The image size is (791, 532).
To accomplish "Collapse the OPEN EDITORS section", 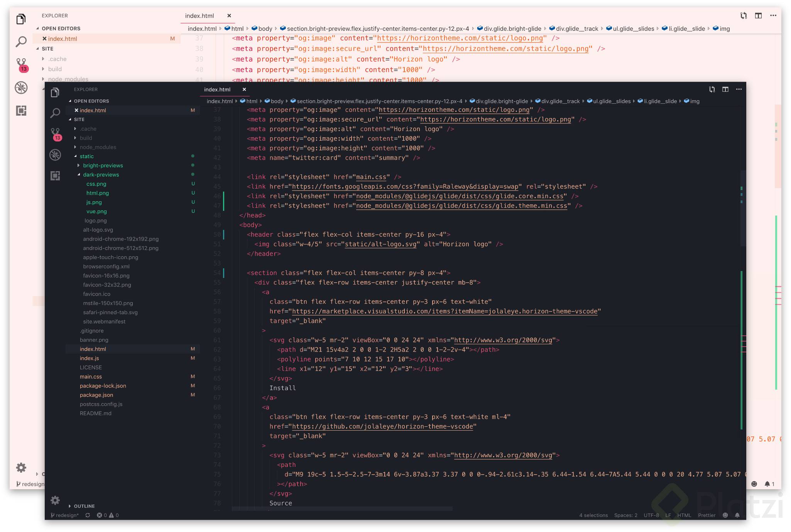I will click(91, 101).
